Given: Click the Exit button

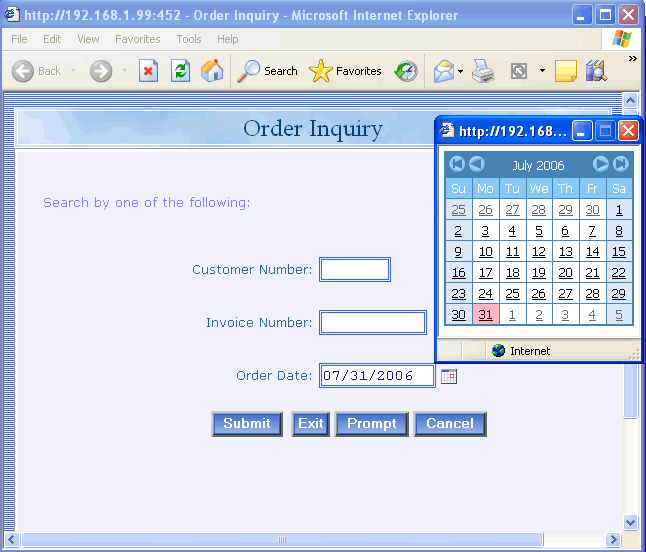Looking at the screenshot, I should point(310,424).
